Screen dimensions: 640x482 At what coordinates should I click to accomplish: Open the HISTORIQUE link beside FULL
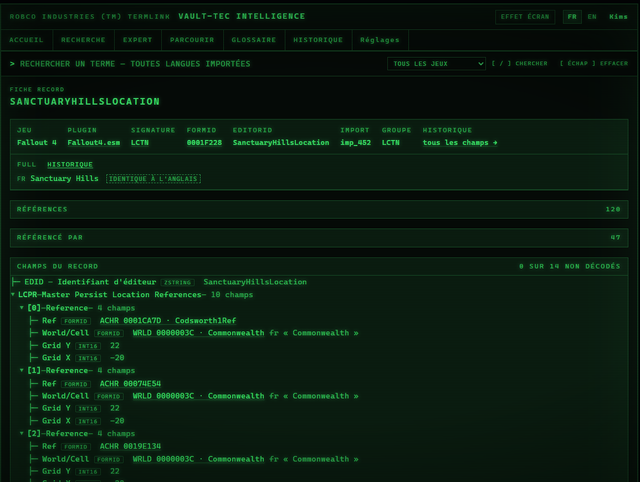pyautogui.click(x=70, y=164)
